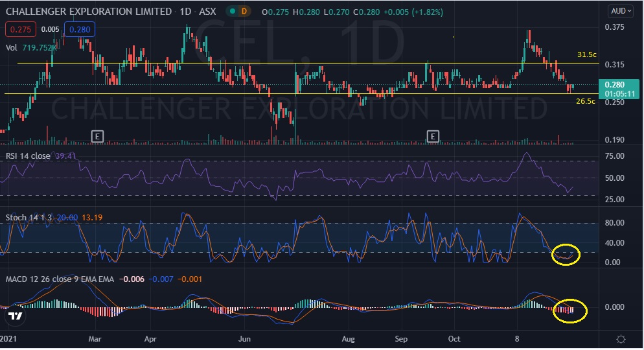Image resolution: width=644 pixels, height=350 pixels.
Task: Click the 26.5c support line label
Action: point(585,101)
